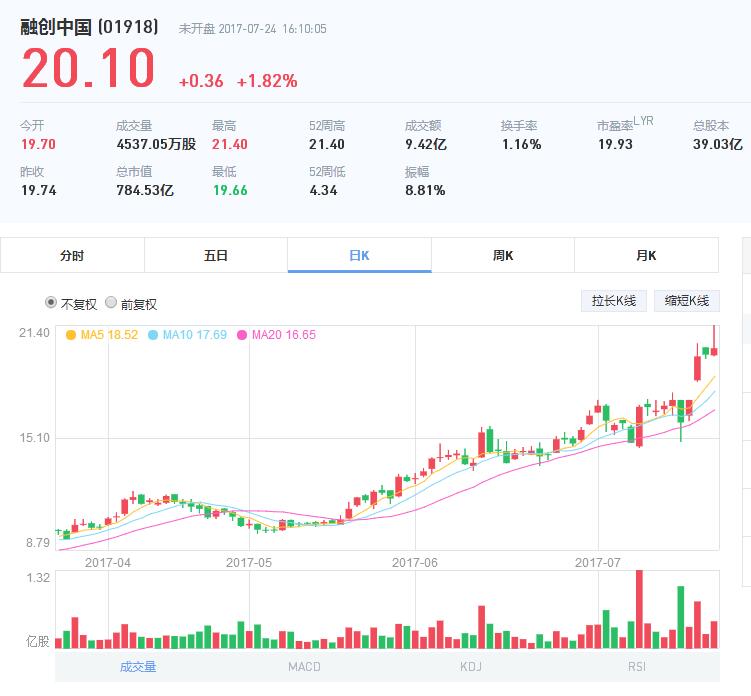Viewport: 751px width, 696px height.
Task: Switch to the 分时 chart tab
Action: (x=72, y=255)
